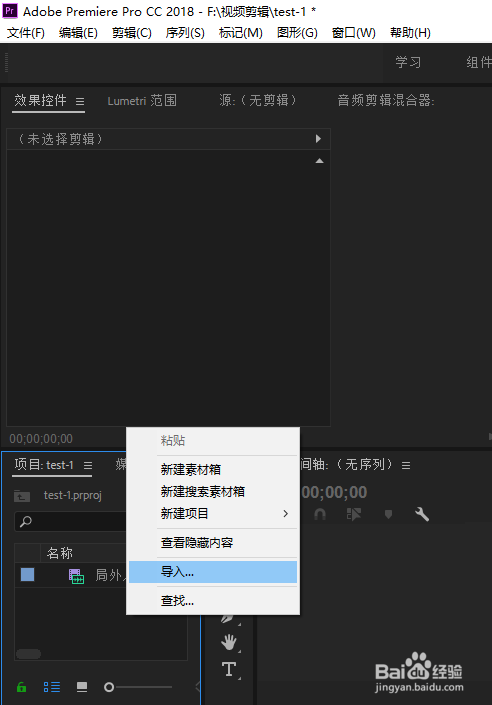Switch to the 源: (无剪辑) tab
Viewport: 492px width, 705px height.
[258, 100]
